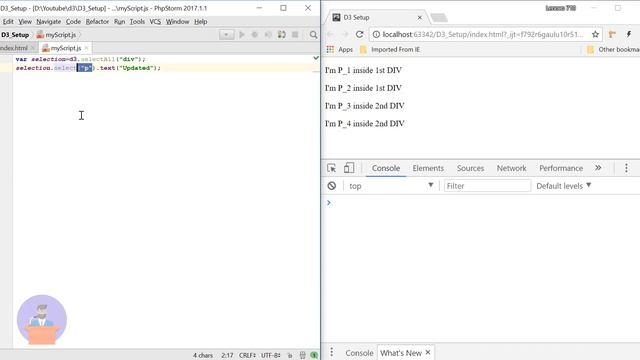Open the Navigate menu

(x=49, y=22)
